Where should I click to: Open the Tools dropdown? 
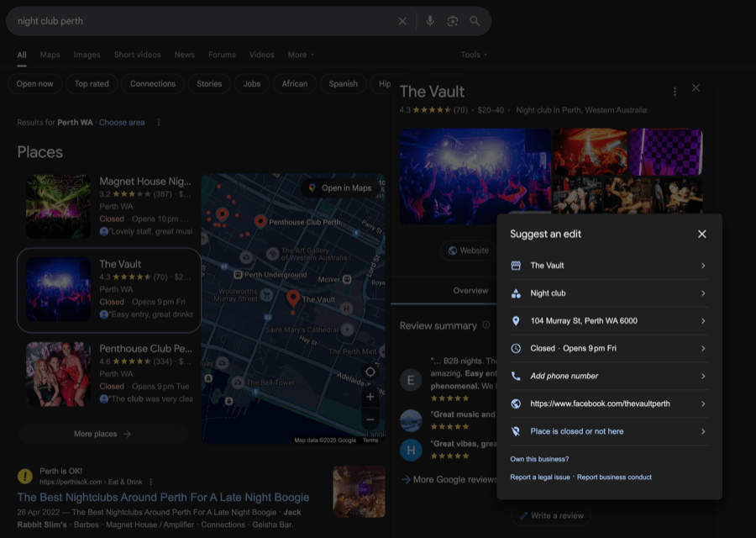474,55
